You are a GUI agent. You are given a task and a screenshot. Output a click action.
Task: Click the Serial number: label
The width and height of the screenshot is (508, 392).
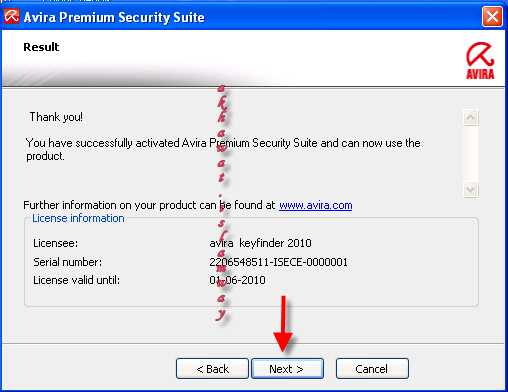[x=68, y=262]
